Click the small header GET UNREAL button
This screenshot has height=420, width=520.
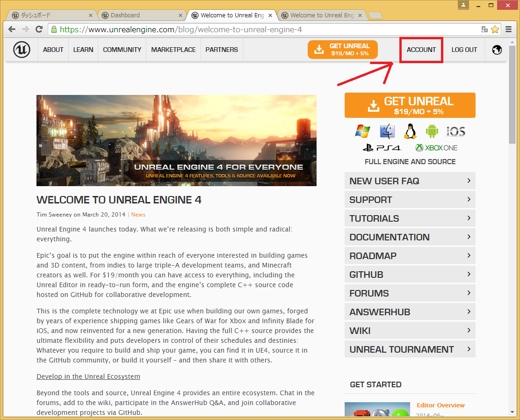coord(343,50)
